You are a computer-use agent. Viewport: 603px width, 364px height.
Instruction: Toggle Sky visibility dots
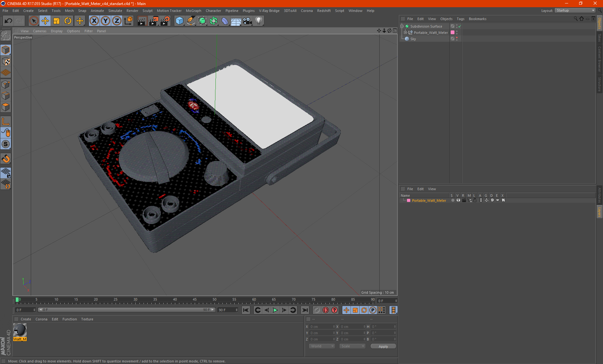coord(457,39)
